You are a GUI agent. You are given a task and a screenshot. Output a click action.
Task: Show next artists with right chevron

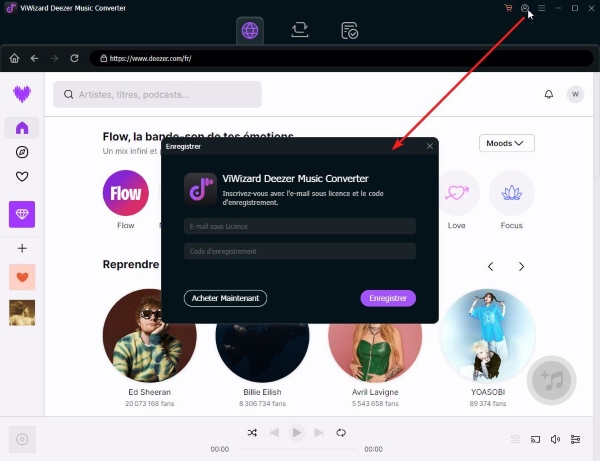coord(521,267)
